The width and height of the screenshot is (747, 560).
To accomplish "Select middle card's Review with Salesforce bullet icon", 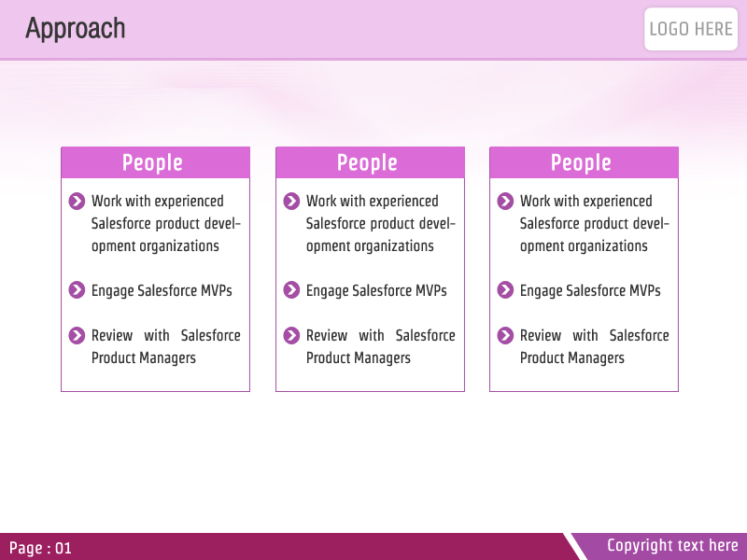I will [291, 335].
